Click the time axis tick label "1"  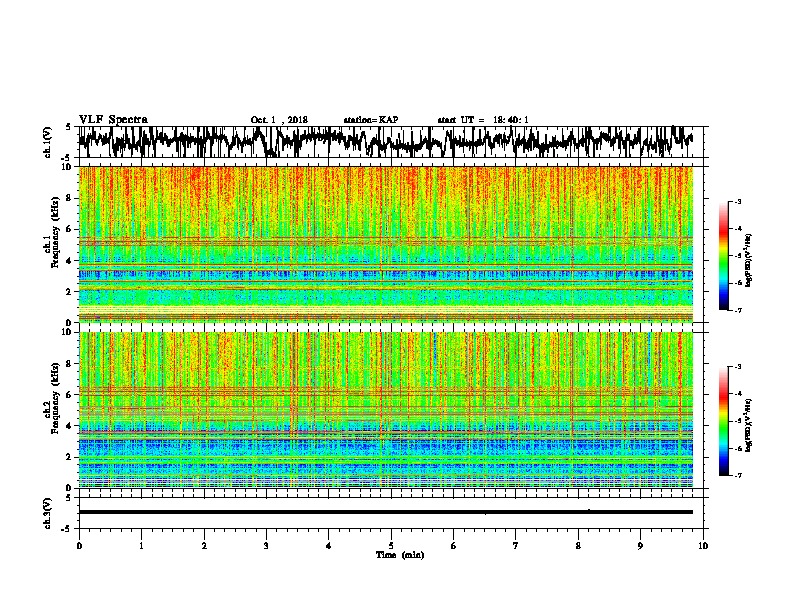pyautogui.click(x=141, y=546)
